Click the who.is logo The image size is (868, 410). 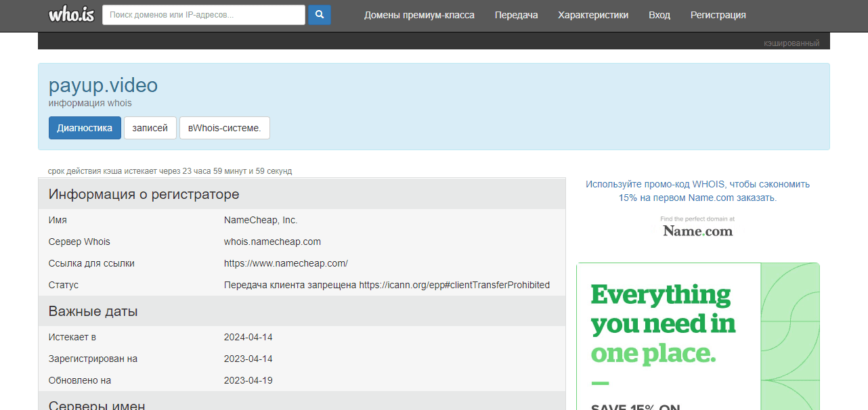click(71, 14)
